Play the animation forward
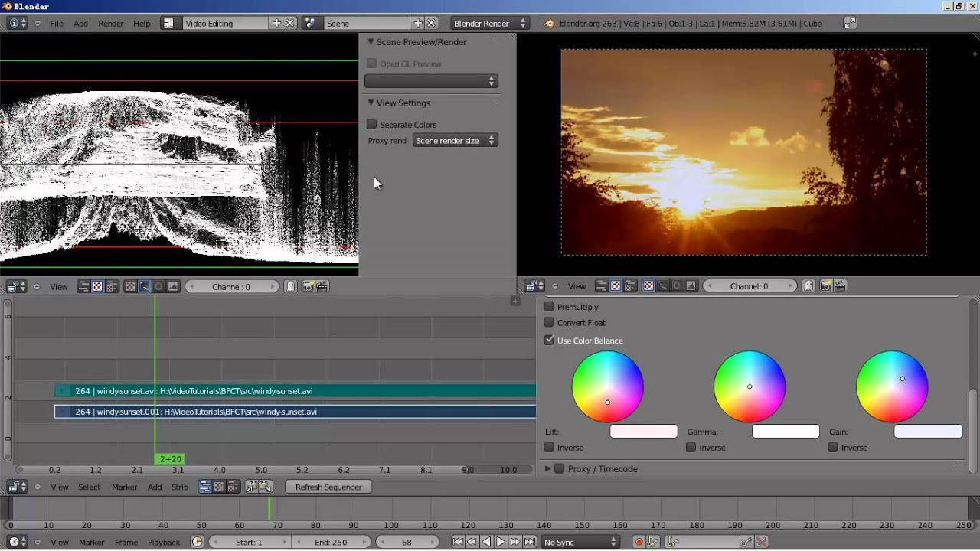The width and height of the screenshot is (980, 551). [x=501, y=542]
